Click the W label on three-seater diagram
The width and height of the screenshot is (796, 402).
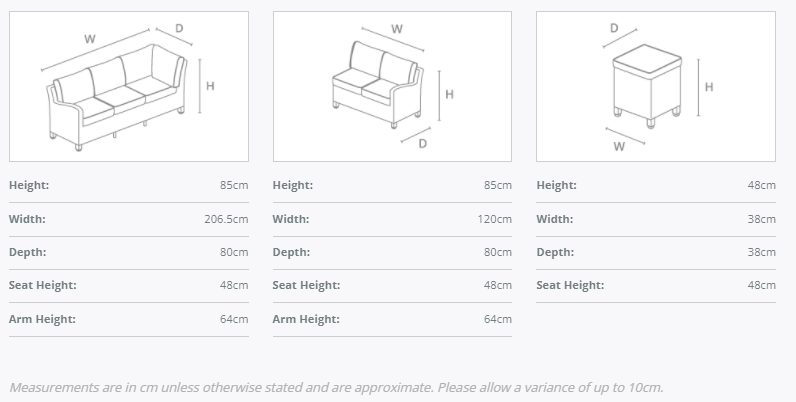pos(89,38)
